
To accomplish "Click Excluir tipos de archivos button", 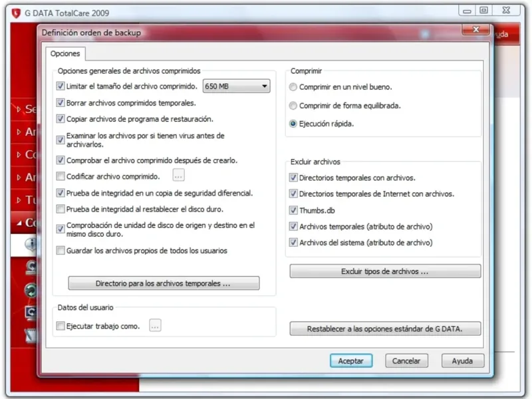I will click(385, 271).
